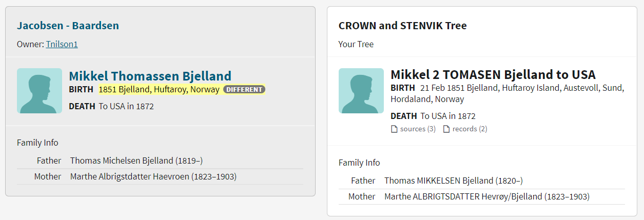
Task: Click mother Marthe ALBRIGTSDATTER Hevrøy/Bjelland
Action: [x=486, y=196]
